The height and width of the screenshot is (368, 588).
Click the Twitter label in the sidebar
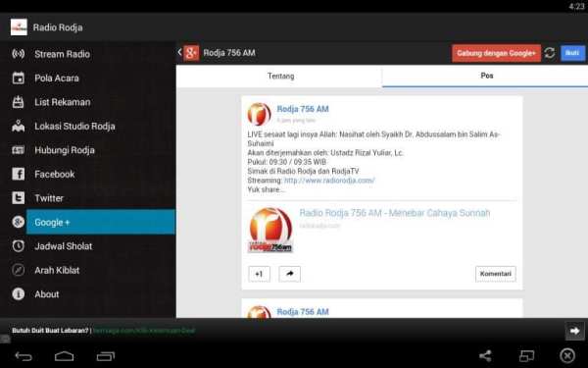(x=49, y=198)
